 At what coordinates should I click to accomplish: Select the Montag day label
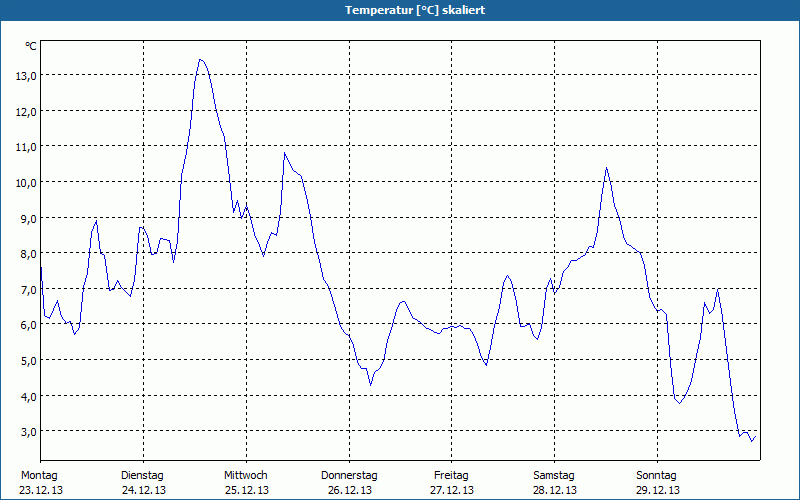(39, 476)
